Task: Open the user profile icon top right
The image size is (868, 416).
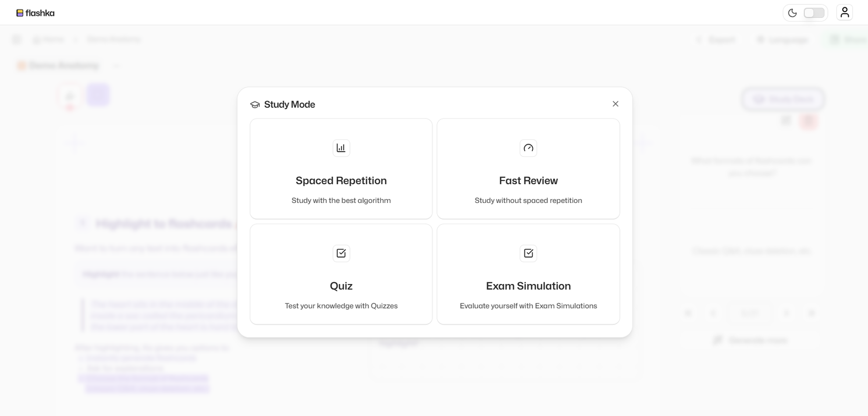Action: 844,12
